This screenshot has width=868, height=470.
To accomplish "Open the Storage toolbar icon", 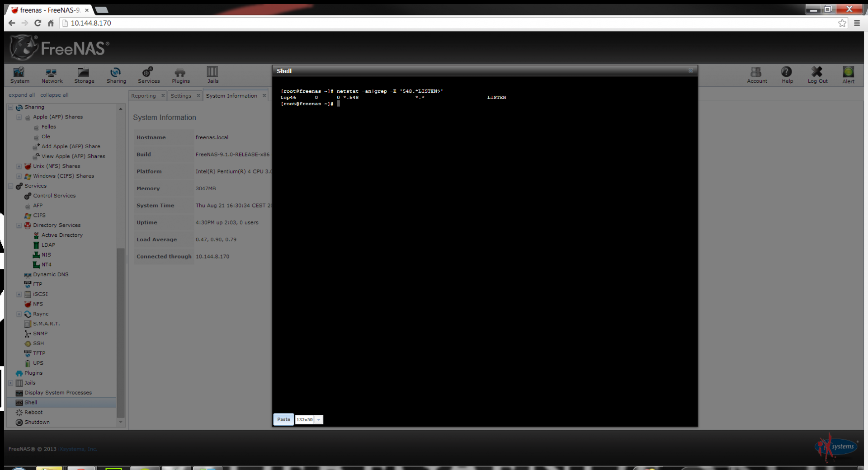I will pos(84,75).
